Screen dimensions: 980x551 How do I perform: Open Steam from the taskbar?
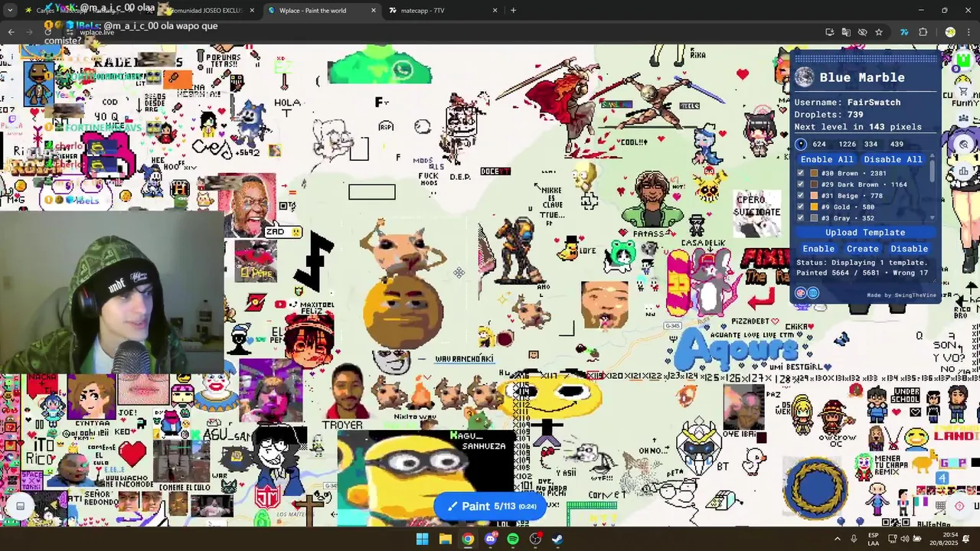[x=557, y=539]
